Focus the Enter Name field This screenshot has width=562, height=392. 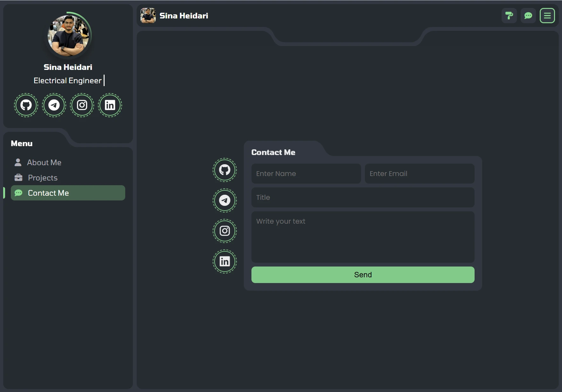[306, 173]
